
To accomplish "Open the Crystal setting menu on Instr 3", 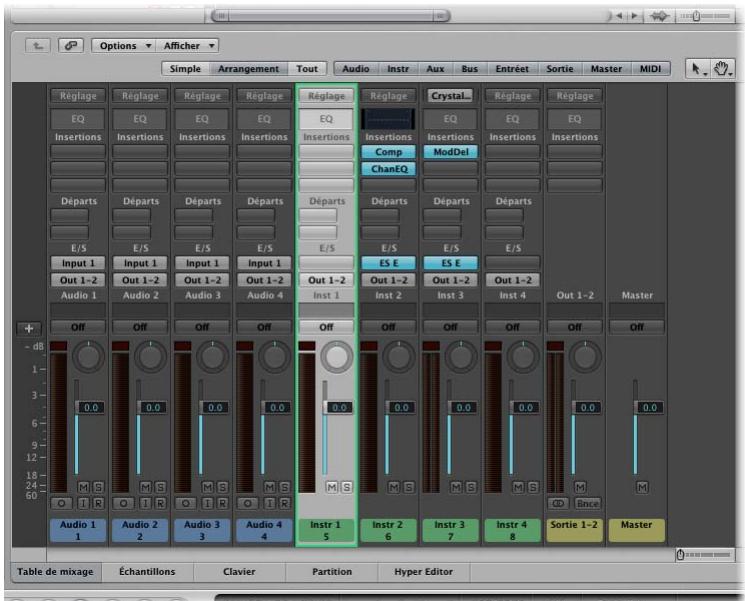I will coord(450,95).
